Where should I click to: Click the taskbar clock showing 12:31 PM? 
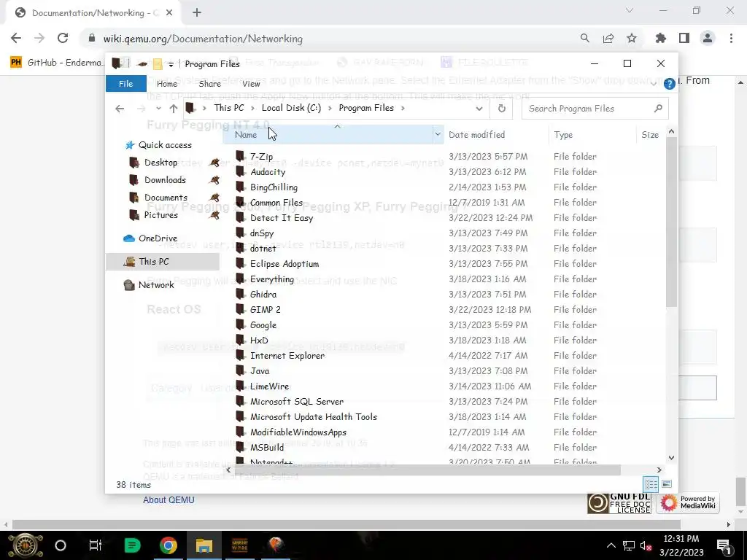681,545
